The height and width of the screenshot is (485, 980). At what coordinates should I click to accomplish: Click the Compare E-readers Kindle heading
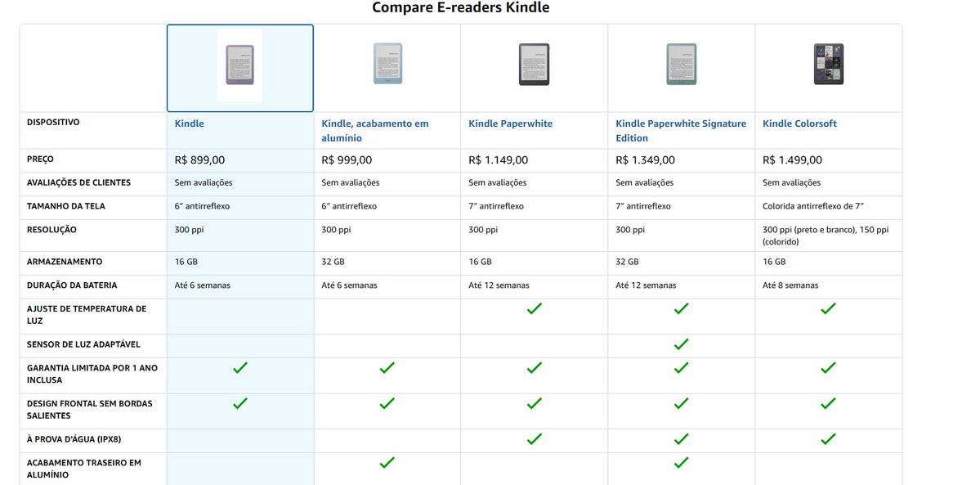(461, 7)
